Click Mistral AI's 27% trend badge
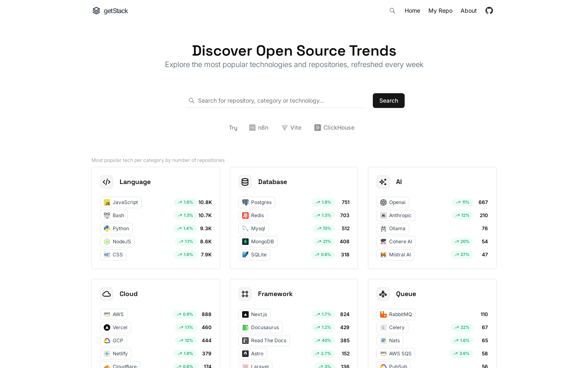This screenshot has height=368, width=588. [462, 255]
